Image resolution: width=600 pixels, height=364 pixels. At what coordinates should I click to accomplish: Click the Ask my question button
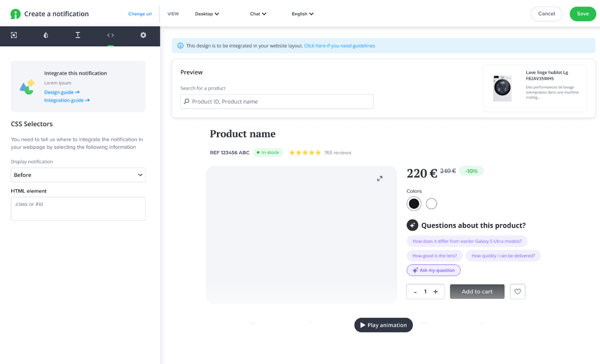pos(433,270)
